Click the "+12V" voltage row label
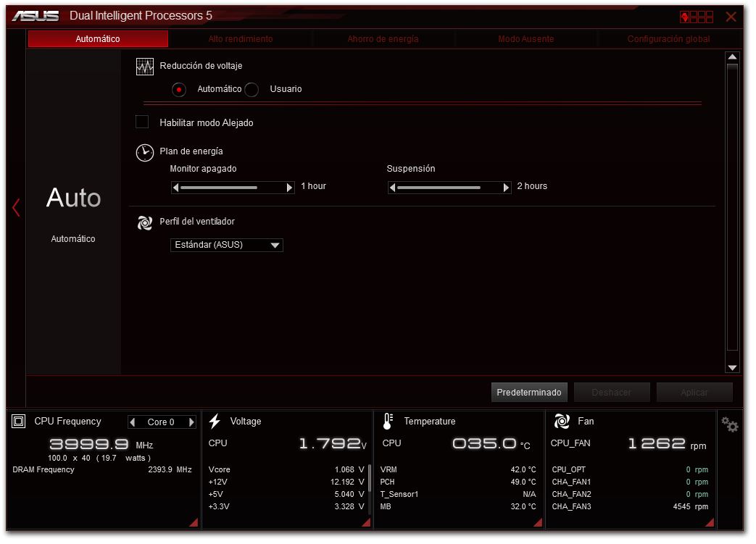The image size is (756, 544). pyautogui.click(x=218, y=482)
